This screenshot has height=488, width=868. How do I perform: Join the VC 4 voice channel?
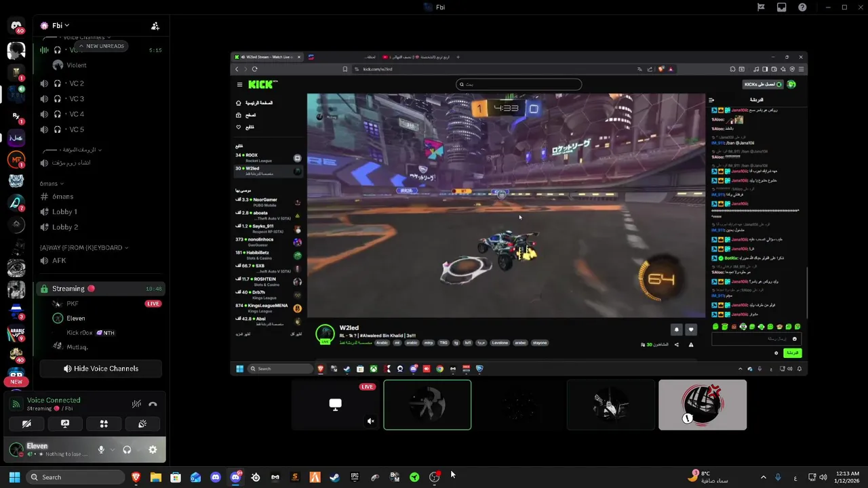point(100,114)
